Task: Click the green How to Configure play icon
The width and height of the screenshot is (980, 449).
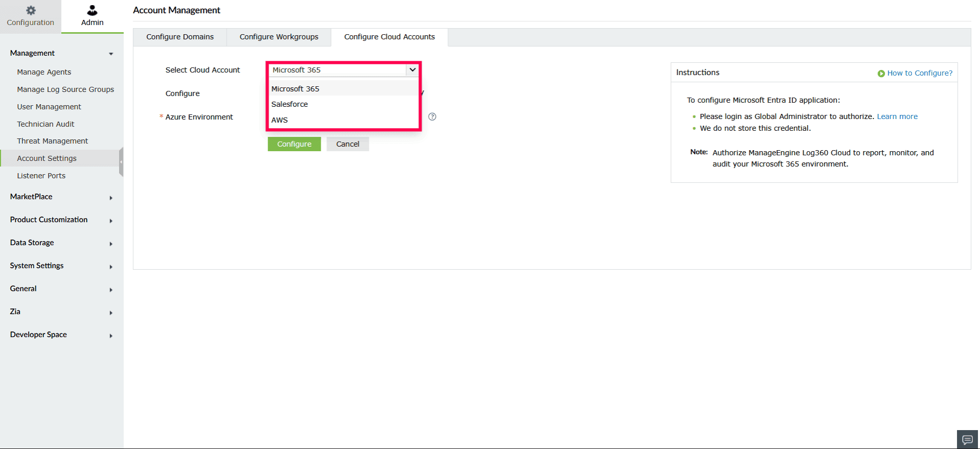Action: click(881, 74)
